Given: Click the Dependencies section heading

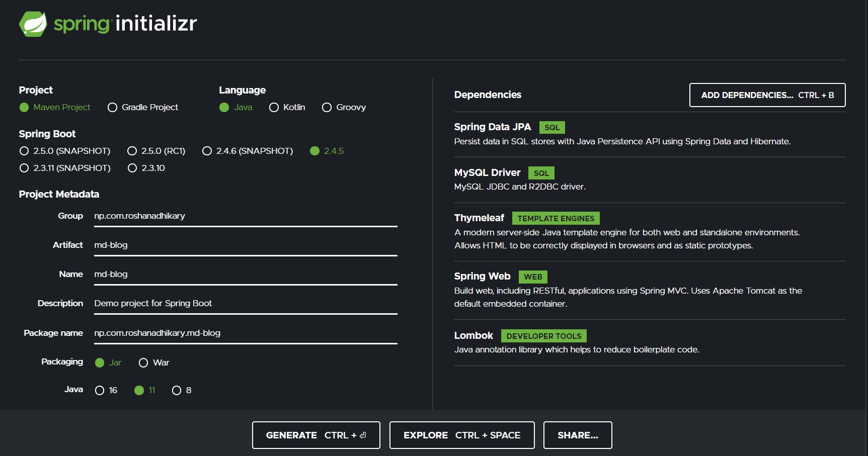Looking at the screenshot, I should (488, 95).
